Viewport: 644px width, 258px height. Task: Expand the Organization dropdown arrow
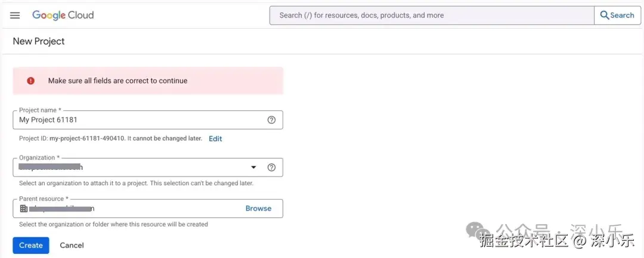pyautogui.click(x=253, y=167)
